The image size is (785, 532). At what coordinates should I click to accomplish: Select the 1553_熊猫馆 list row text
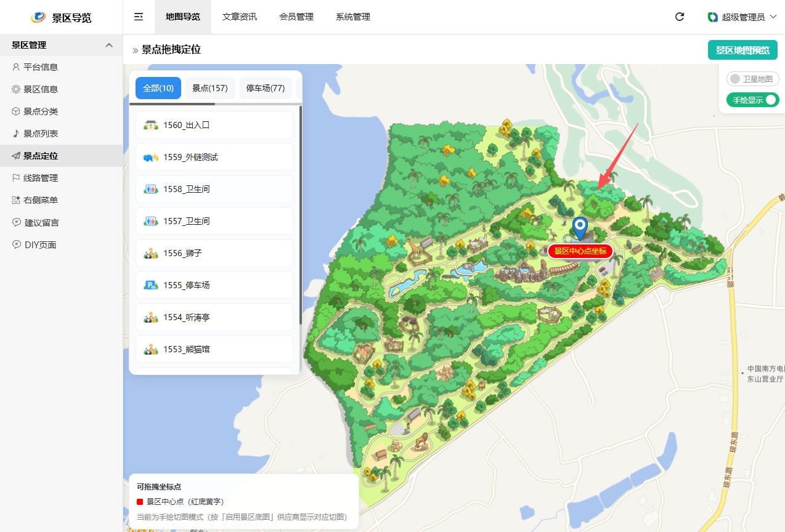[187, 349]
